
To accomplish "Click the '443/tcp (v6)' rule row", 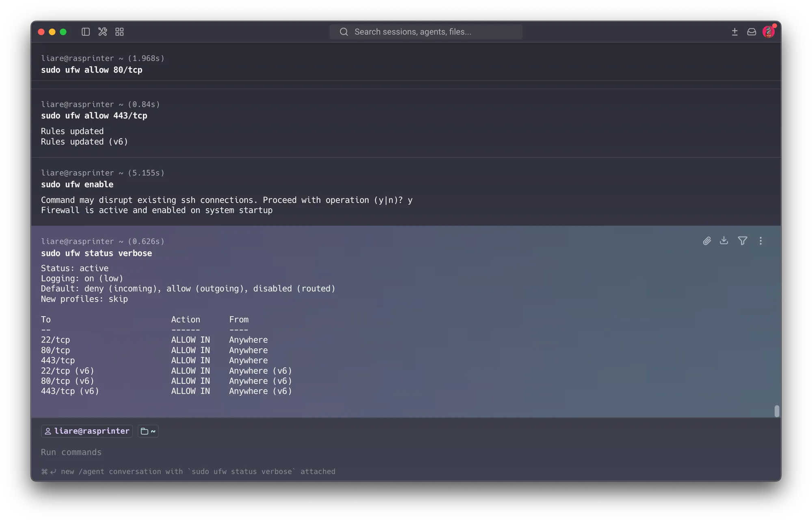I will 166,391.
